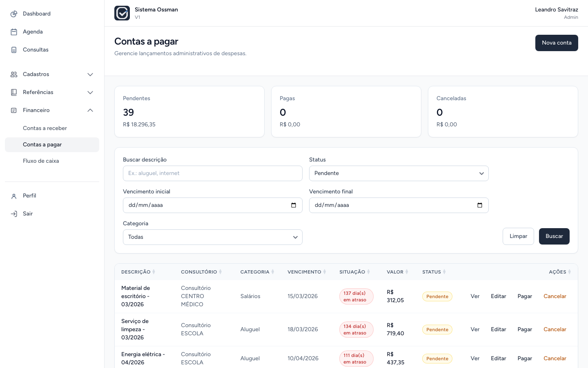The height and width of the screenshot is (368, 588).
Task: Click the Nova conta button
Action: coord(557,43)
